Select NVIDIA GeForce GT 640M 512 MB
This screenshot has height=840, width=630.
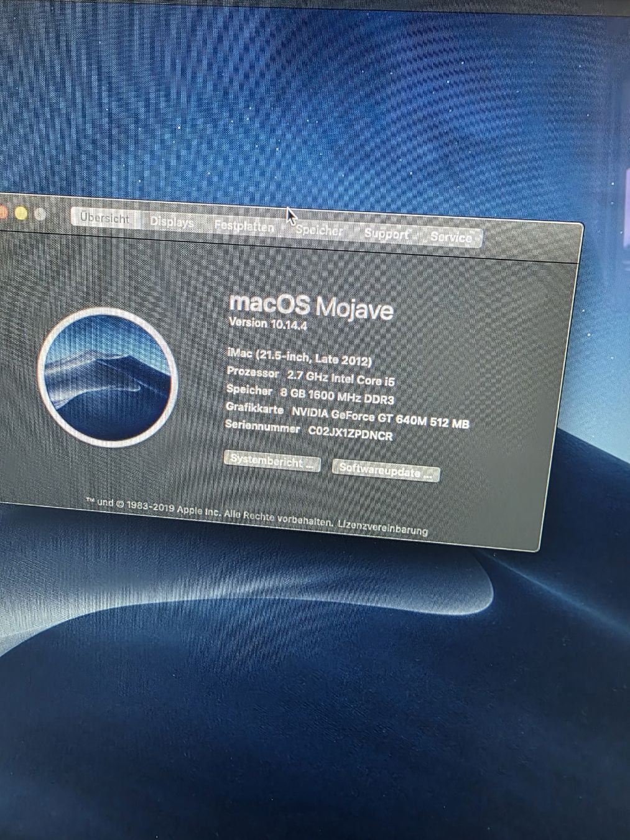point(380,418)
